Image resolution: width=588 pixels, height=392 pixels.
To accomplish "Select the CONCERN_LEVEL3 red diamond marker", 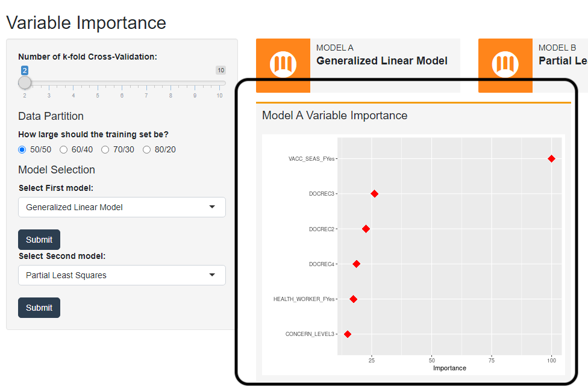I will coord(347,334).
